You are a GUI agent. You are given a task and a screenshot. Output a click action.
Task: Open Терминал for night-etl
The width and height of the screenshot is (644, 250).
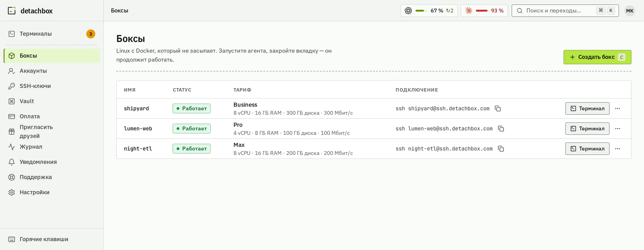coord(587,149)
